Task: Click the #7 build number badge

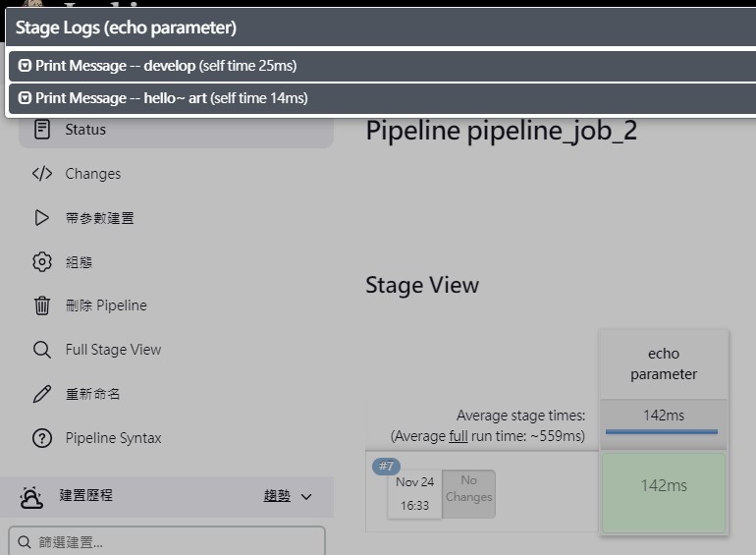Action: [x=386, y=466]
